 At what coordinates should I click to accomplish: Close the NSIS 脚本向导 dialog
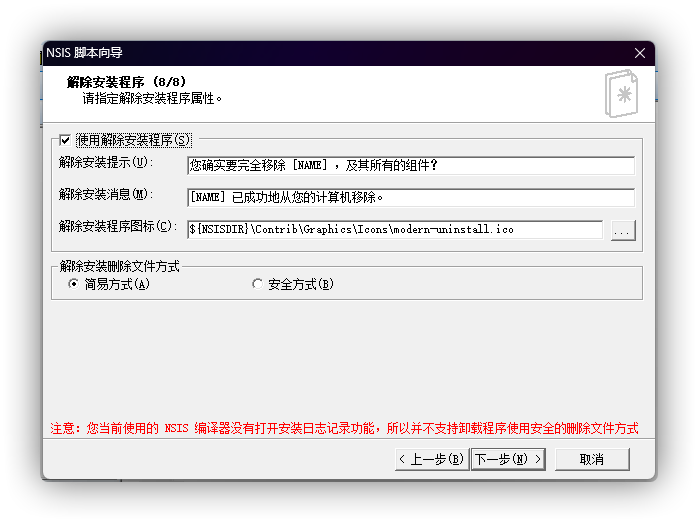[640, 53]
